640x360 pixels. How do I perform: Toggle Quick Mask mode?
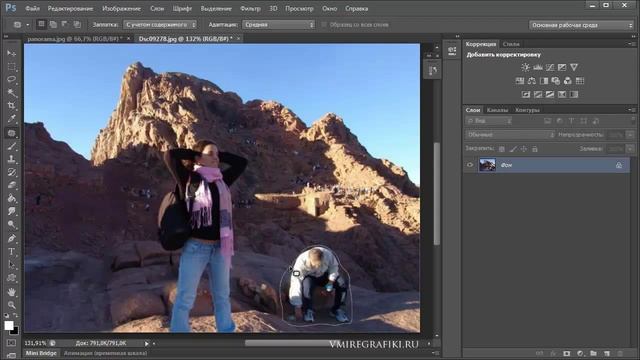[x=11, y=343]
